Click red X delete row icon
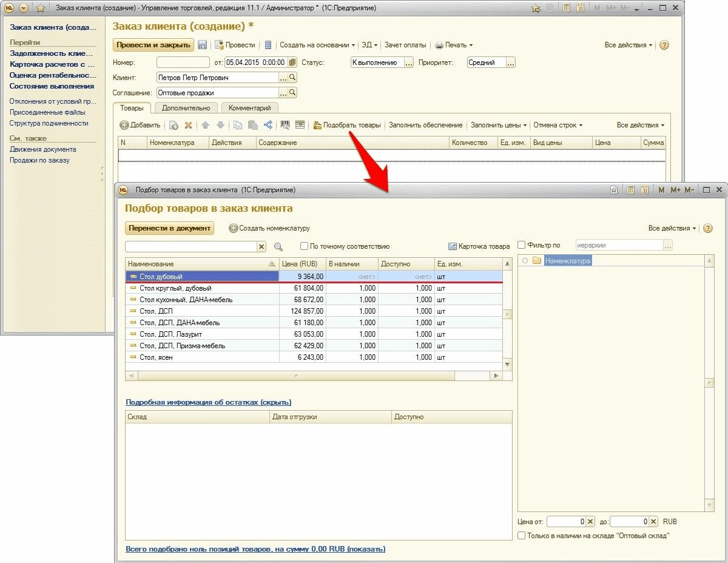This screenshot has height=563, width=728. point(188,125)
